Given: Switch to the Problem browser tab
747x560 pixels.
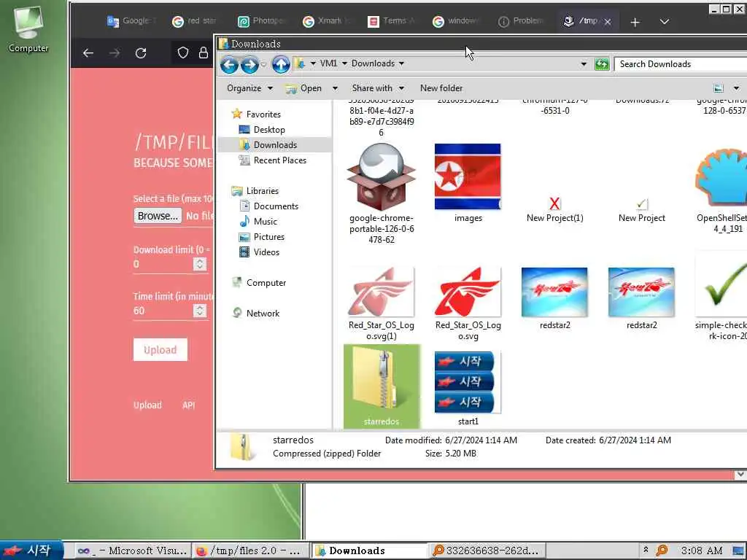Looking at the screenshot, I should point(521,21).
